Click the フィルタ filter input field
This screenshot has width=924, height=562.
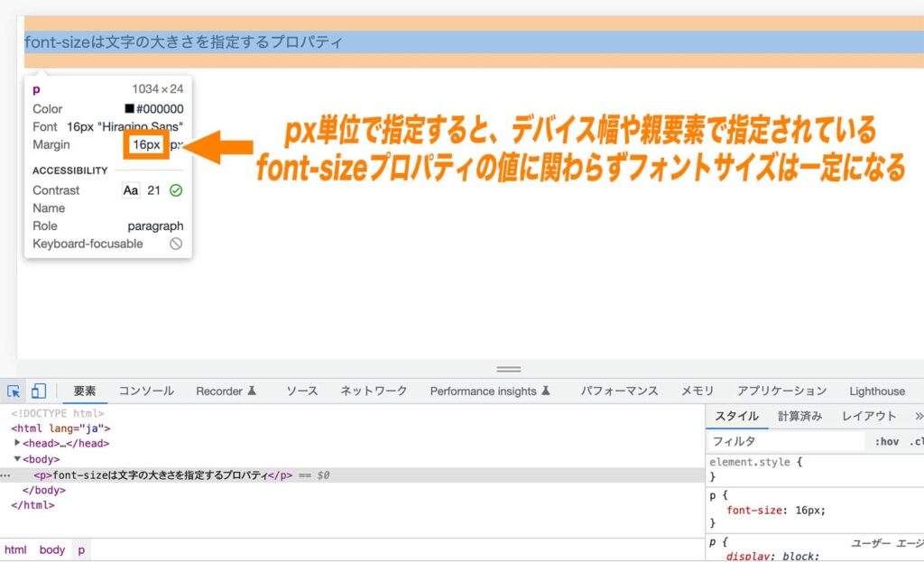tap(783, 440)
